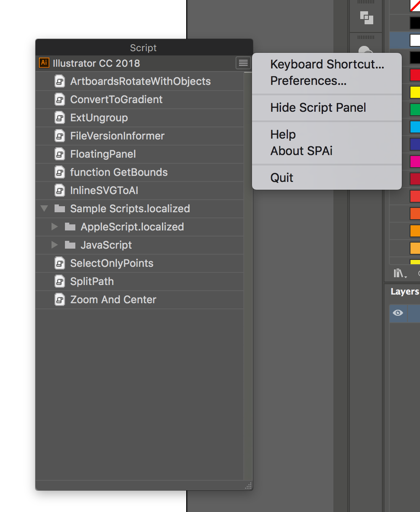Click the JavaScript folder icon

70,245
